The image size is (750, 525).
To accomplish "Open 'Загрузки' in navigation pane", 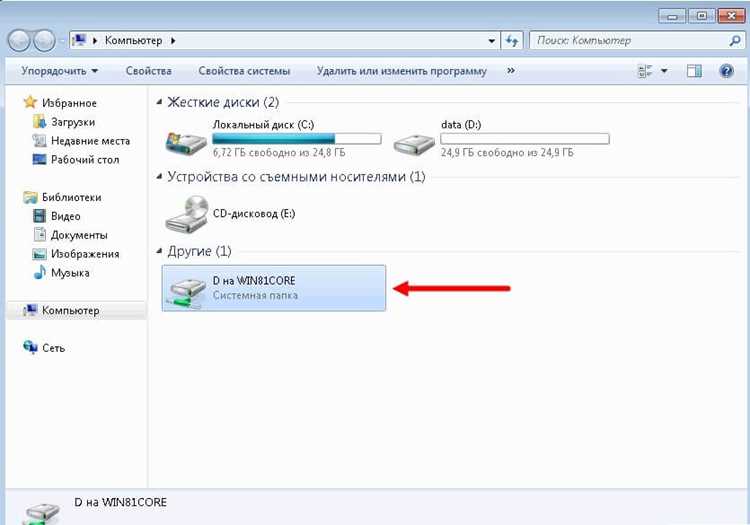I will (x=73, y=122).
